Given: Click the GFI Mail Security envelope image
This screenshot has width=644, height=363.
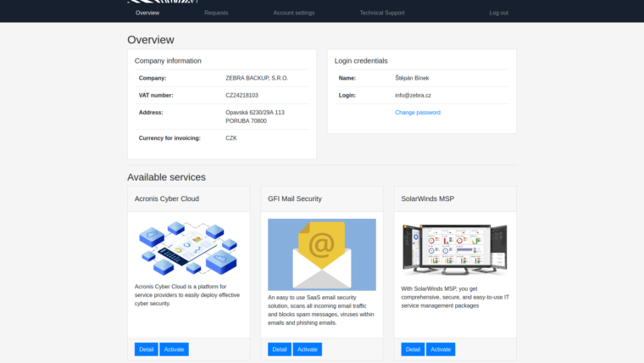Looking at the screenshot, I should pos(322,254).
